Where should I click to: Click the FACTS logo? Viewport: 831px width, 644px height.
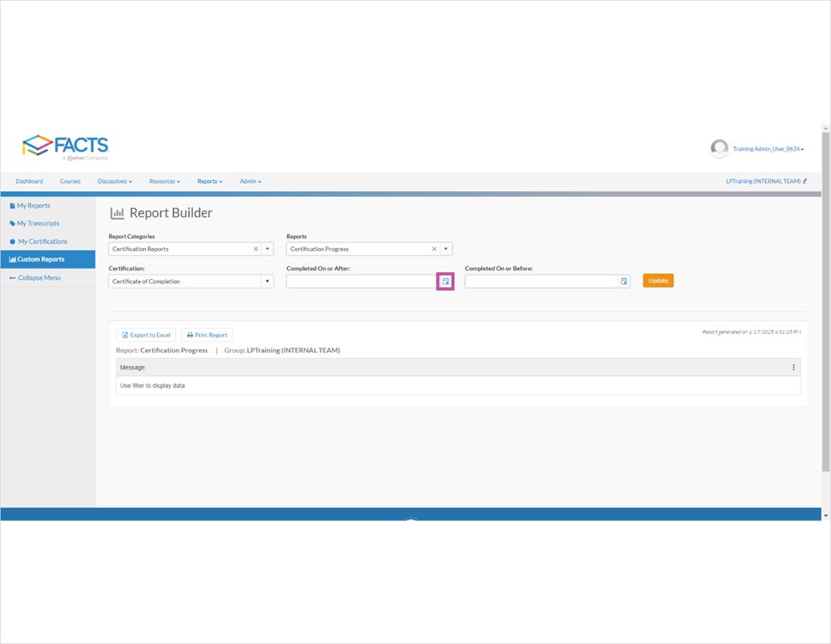65,147
